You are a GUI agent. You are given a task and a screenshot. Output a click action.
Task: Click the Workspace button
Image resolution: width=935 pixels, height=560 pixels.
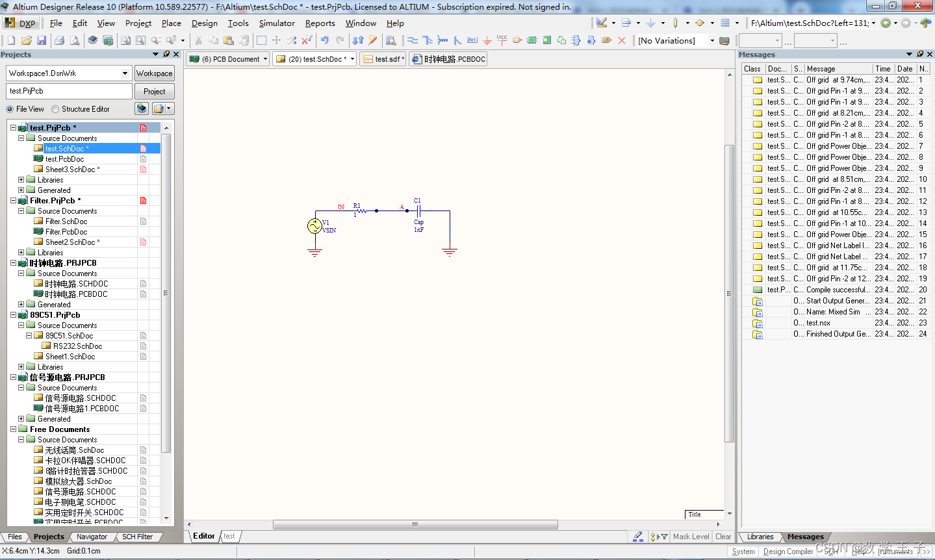[154, 73]
